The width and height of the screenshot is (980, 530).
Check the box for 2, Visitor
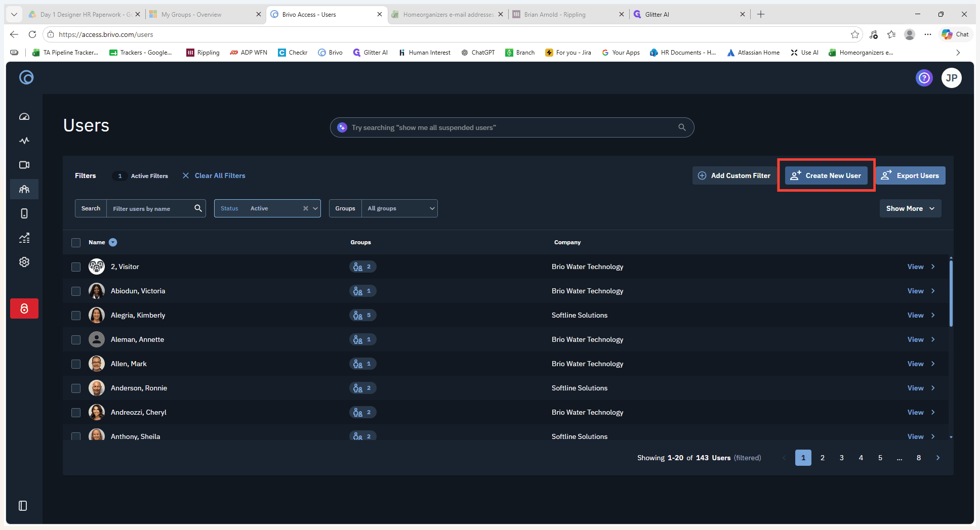(x=76, y=267)
